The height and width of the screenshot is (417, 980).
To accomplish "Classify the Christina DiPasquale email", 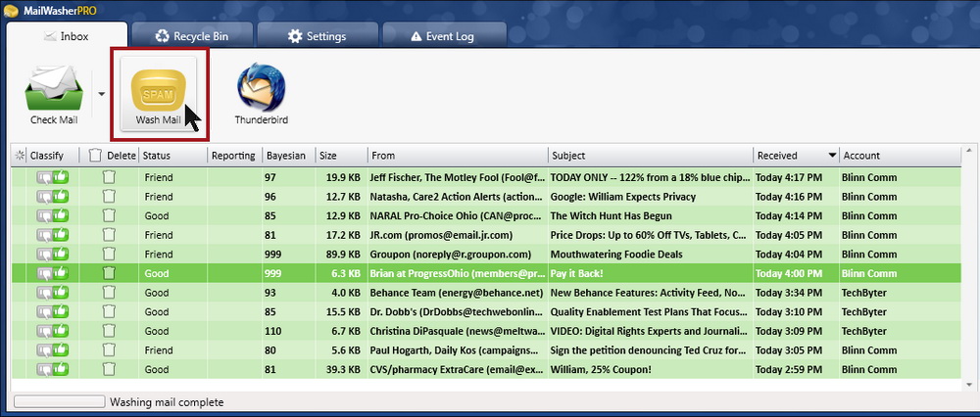I will 53,331.
